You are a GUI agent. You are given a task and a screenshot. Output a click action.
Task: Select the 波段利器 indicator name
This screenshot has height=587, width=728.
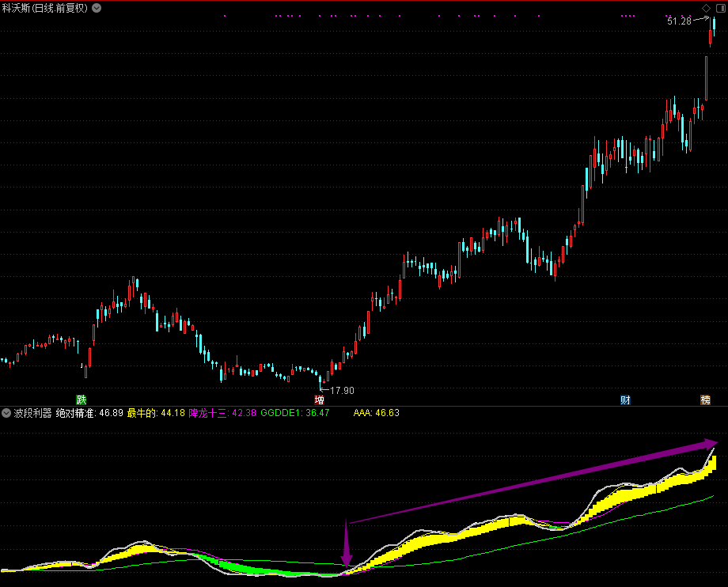point(32,413)
